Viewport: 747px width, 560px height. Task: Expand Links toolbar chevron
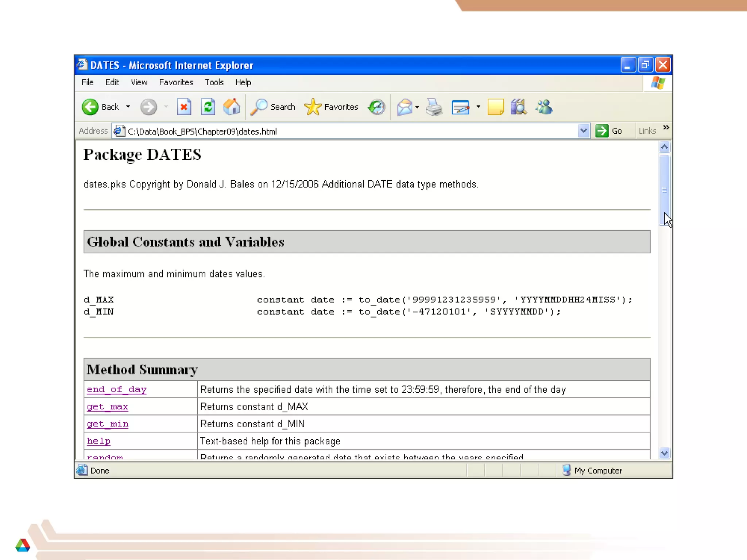pyautogui.click(x=666, y=127)
